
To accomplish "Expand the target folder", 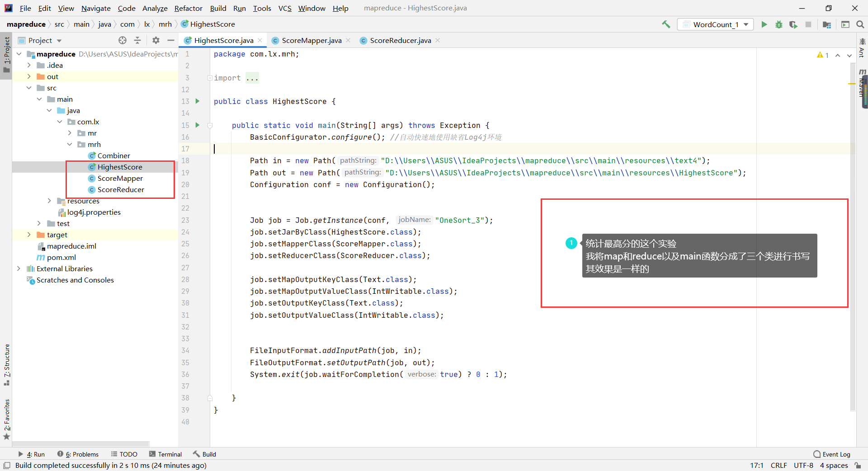I will [29, 235].
